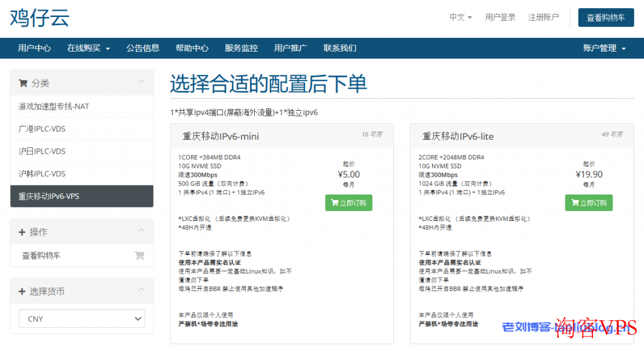The width and height of the screenshot is (644, 348).
Task: Select the 沪日IPLC-VDS category
Action: [x=82, y=151]
